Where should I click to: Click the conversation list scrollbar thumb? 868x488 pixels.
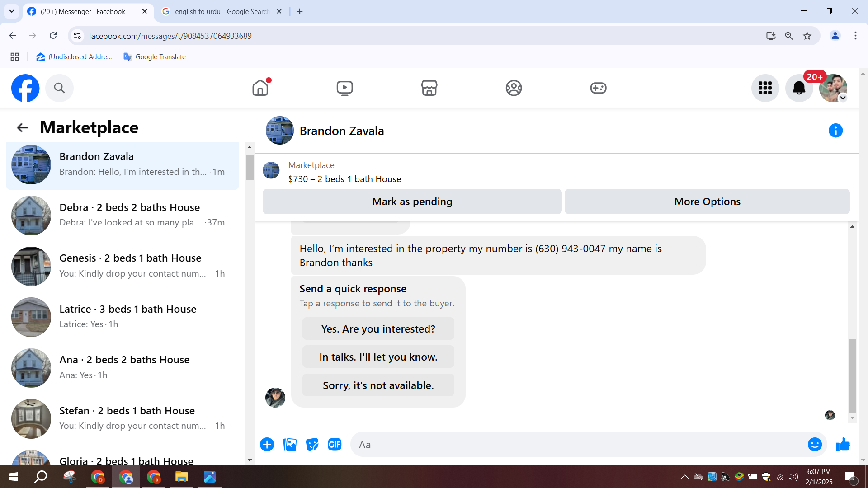(x=250, y=167)
